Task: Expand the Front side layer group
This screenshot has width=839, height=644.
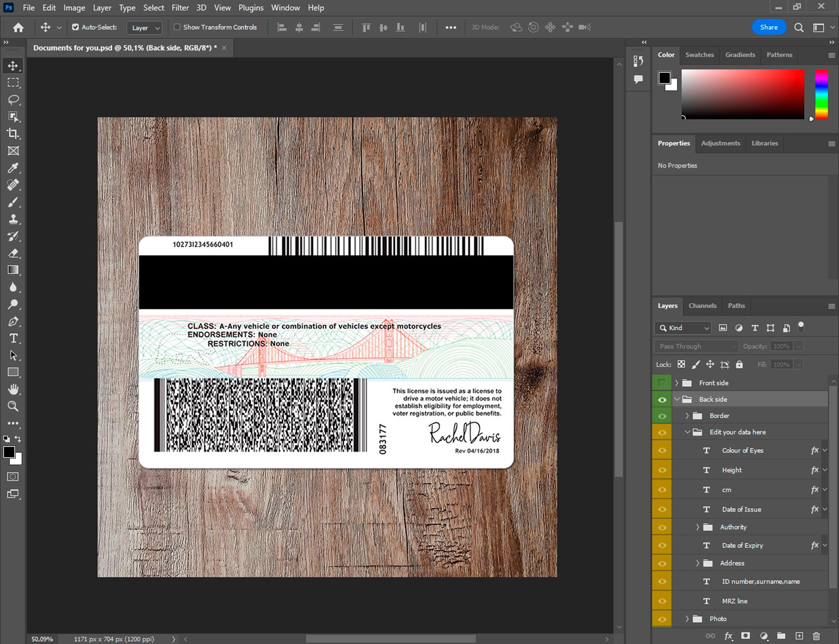Action: pyautogui.click(x=676, y=383)
